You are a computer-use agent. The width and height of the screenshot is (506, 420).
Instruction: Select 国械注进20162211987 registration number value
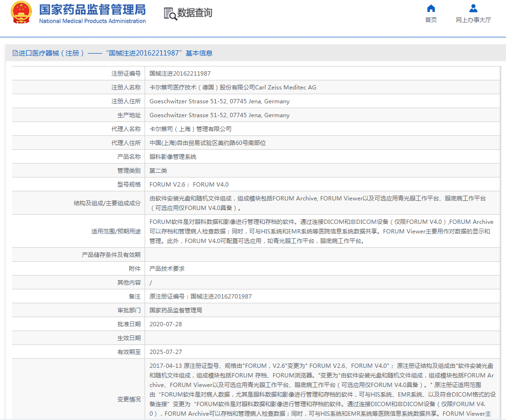pos(180,74)
